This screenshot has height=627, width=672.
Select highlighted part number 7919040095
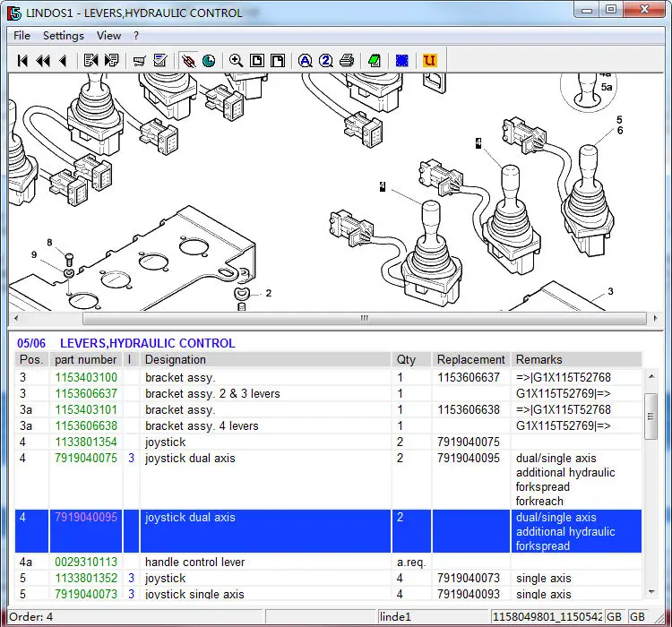86,518
